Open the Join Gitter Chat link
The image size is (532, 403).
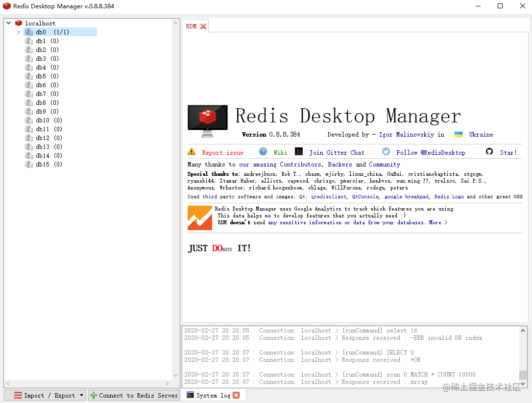point(337,153)
